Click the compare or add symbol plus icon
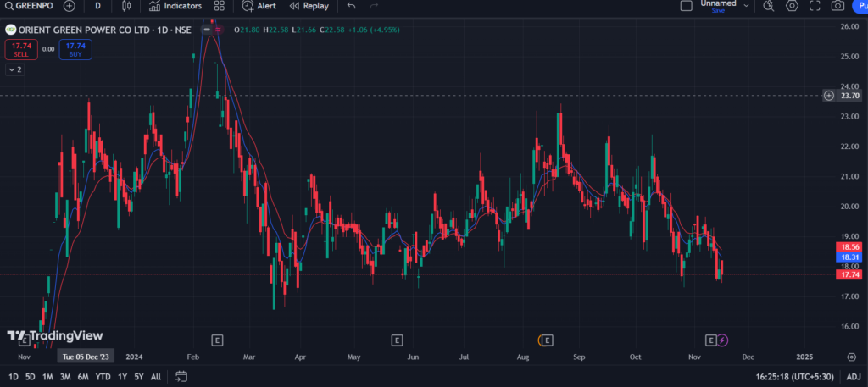This screenshot has height=387, width=868. coord(70,6)
